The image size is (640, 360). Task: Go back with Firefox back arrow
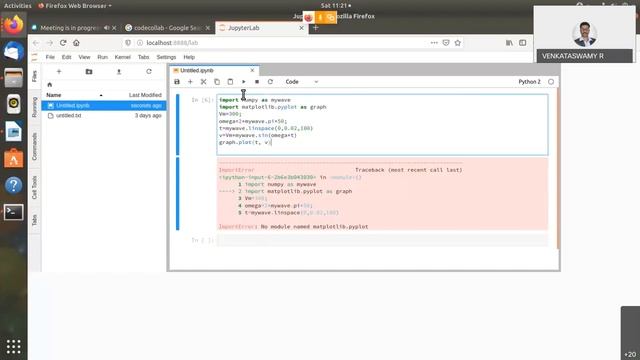36,43
